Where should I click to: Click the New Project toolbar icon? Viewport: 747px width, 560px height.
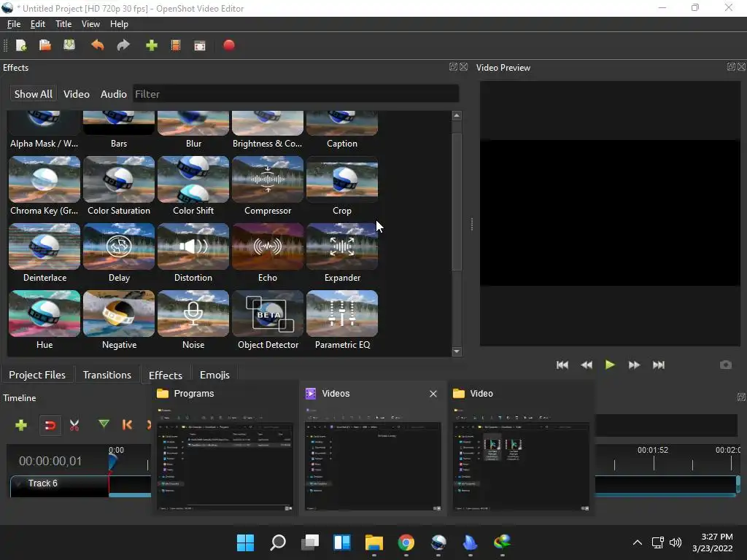[x=21, y=45]
